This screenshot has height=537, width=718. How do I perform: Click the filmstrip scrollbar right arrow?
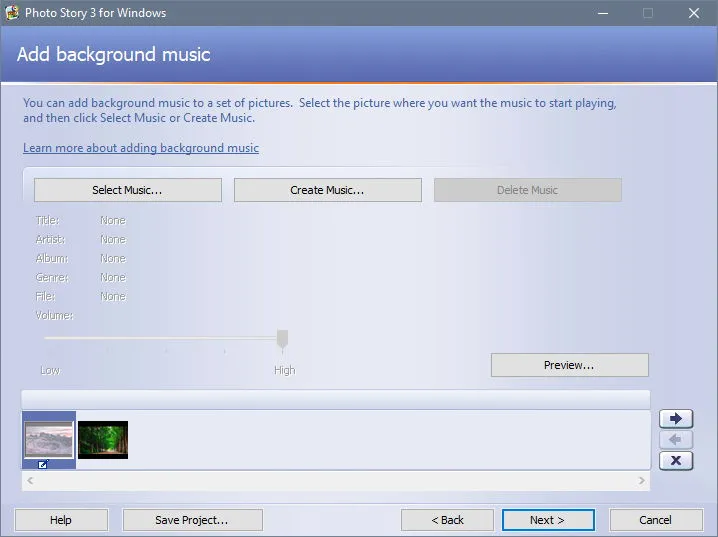(x=642, y=480)
